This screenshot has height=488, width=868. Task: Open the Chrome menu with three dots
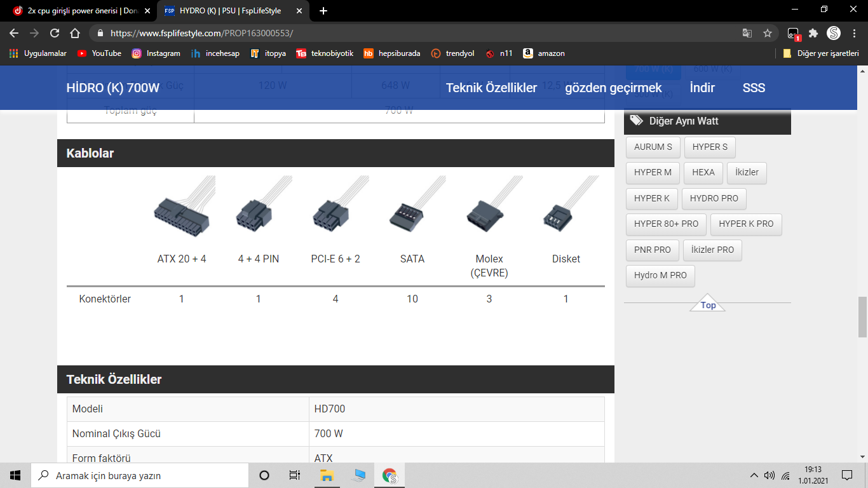855,33
